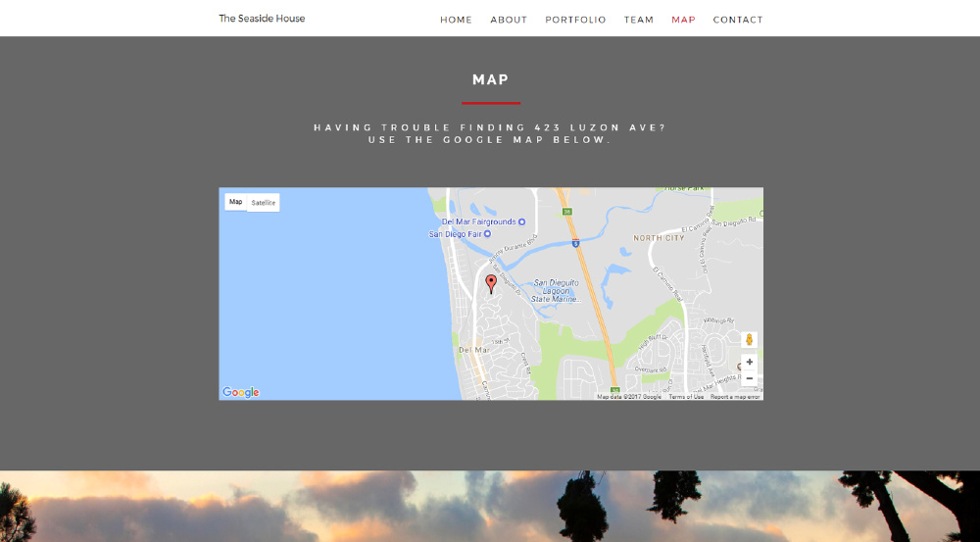The width and height of the screenshot is (980, 542).
Task: Click the NORTH CITY map label
Action: pos(659,238)
